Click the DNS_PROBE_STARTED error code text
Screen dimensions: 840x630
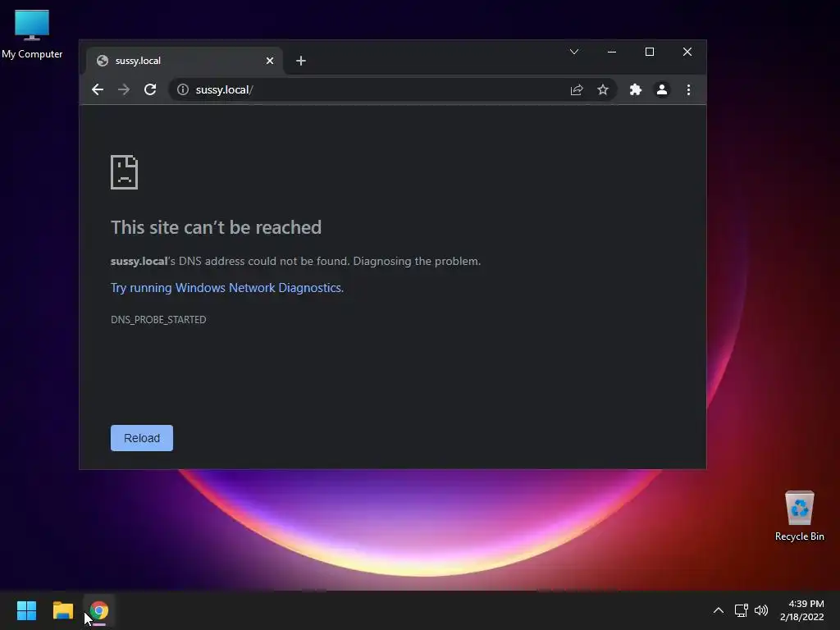click(x=158, y=320)
